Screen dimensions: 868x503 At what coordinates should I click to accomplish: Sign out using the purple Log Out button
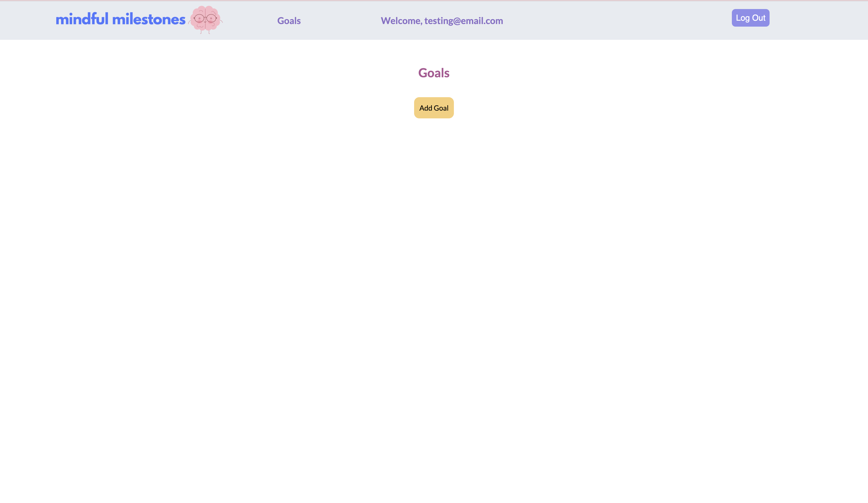click(750, 18)
